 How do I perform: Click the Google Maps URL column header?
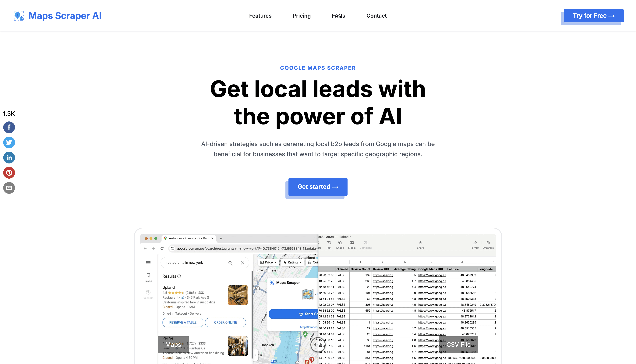(431, 269)
